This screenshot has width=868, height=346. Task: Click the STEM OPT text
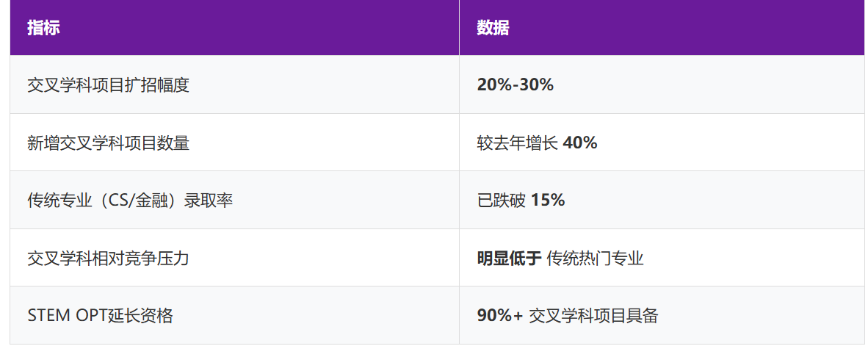pyautogui.click(x=67, y=316)
